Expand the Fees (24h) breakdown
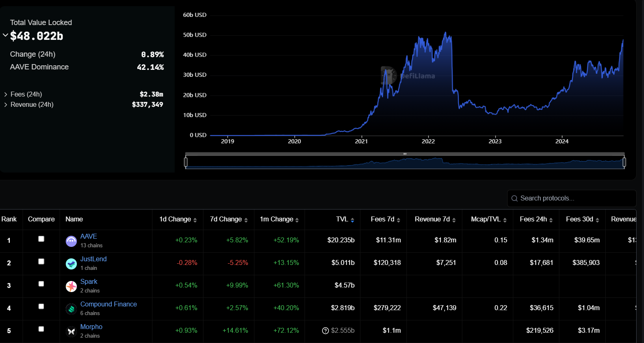This screenshot has width=644, height=343. point(6,94)
